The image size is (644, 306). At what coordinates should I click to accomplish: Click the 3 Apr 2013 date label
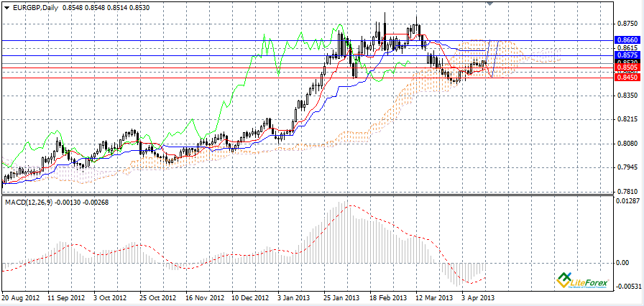point(477,297)
